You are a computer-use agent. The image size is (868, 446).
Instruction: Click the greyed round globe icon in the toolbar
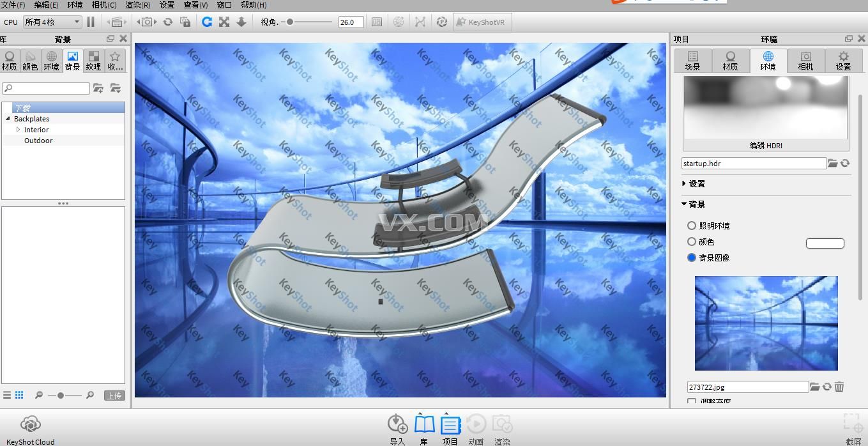[x=399, y=22]
